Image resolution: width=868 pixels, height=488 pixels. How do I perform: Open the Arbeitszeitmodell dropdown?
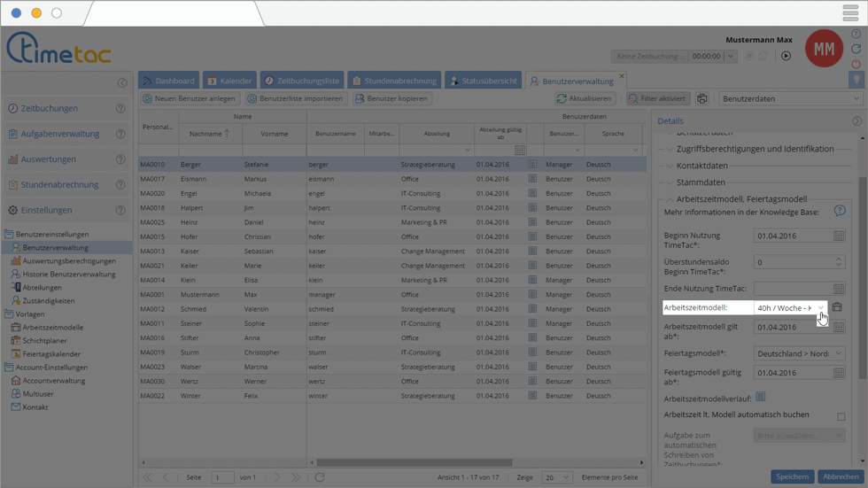point(821,308)
